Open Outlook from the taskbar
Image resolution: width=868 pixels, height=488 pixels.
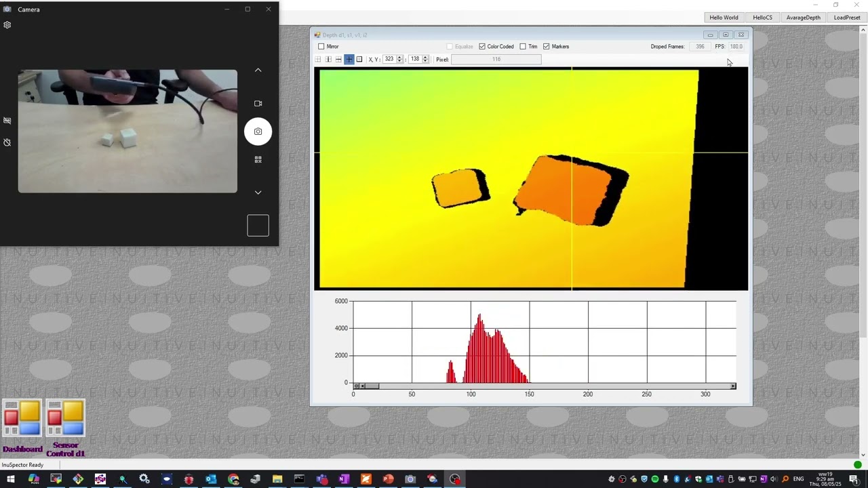pyautogui.click(x=211, y=479)
